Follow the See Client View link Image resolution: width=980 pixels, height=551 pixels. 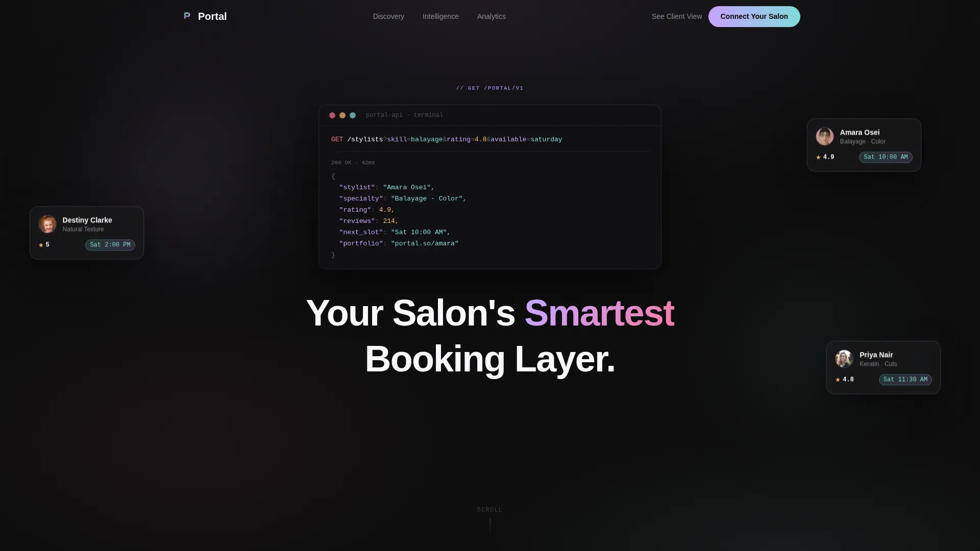677,16
